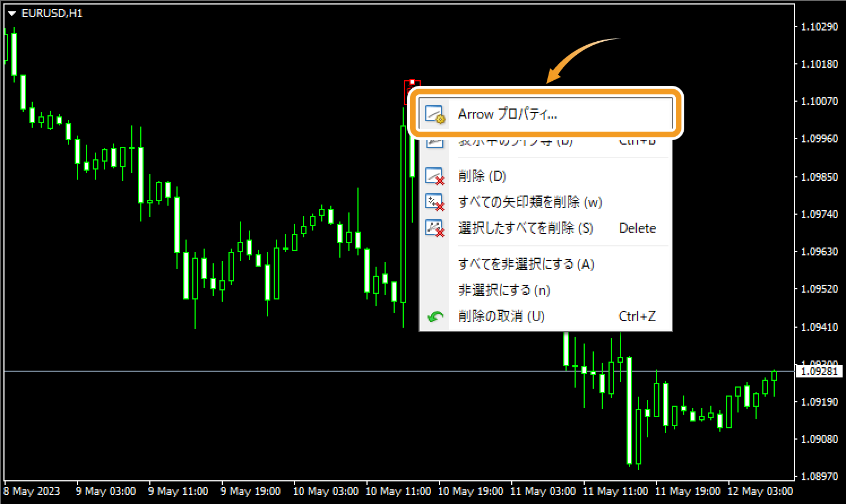This screenshot has height=504, width=846.
Task: Click the delete selected objects icon
Action: coord(435,228)
